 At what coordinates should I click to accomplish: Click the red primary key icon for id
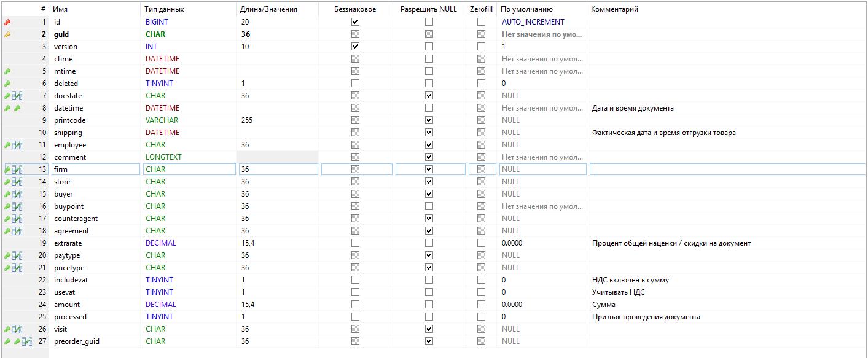[7, 22]
